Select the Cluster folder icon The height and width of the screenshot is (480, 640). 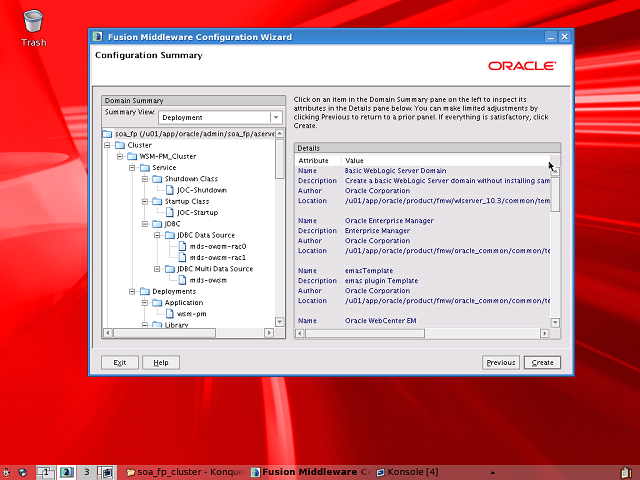120,145
